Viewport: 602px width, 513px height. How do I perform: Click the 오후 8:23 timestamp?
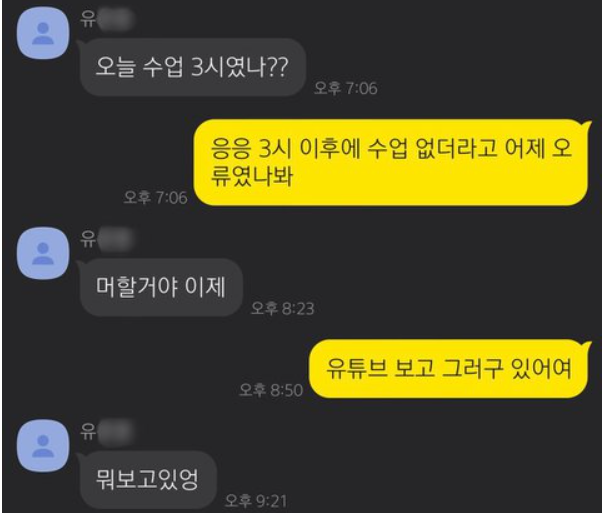coord(283,308)
